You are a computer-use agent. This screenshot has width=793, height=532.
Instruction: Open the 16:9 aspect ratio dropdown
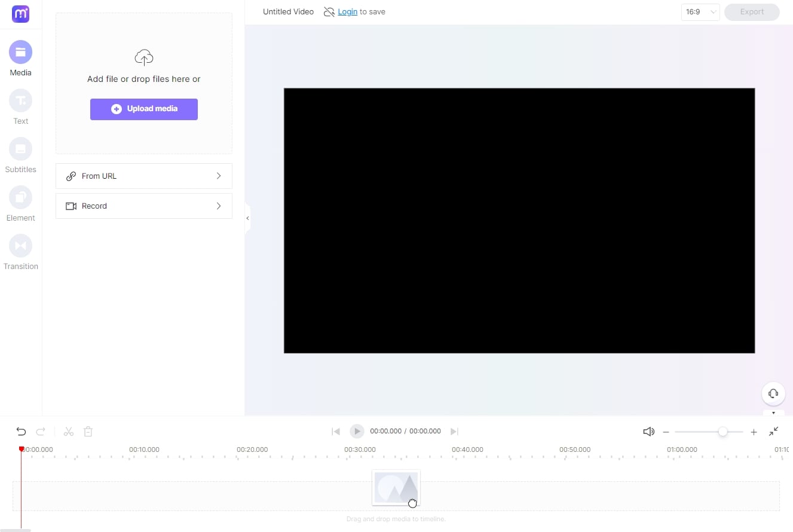click(700, 12)
